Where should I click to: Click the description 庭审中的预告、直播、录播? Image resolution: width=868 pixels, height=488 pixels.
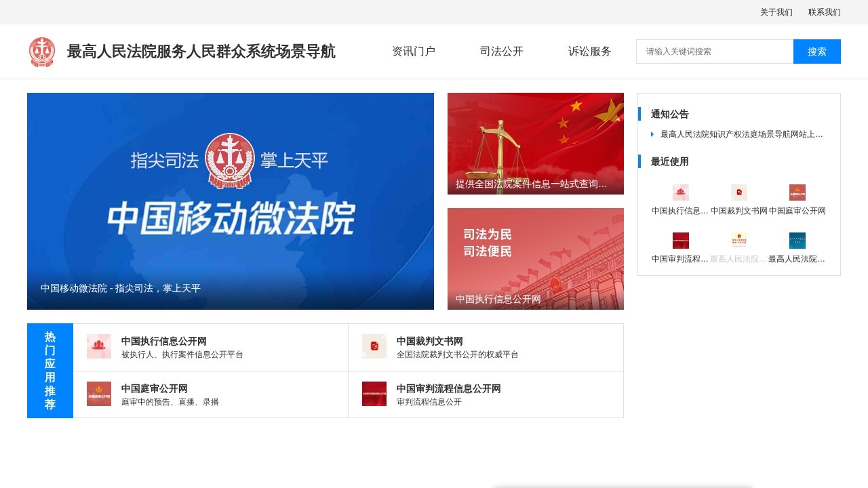(x=170, y=402)
